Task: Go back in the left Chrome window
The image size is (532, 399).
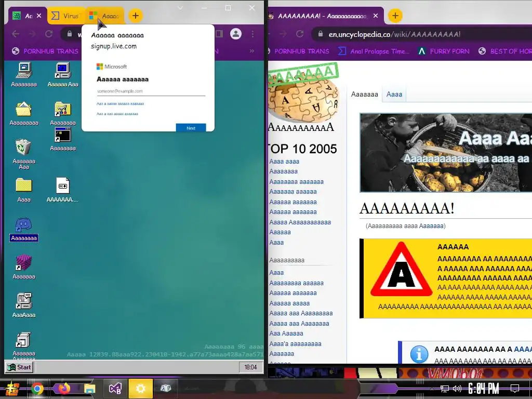Action: 16,34
